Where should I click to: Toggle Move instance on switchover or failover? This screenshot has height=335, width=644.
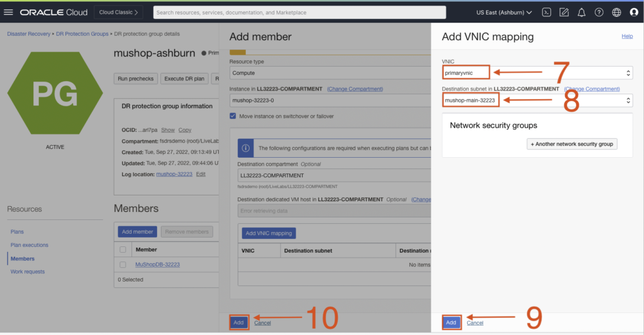(x=233, y=116)
